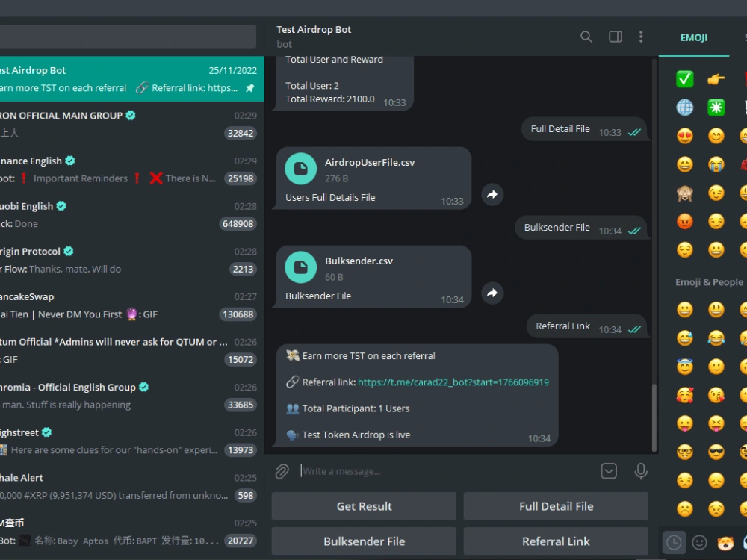Select the EMOJI tab
747x560 pixels.
point(694,37)
